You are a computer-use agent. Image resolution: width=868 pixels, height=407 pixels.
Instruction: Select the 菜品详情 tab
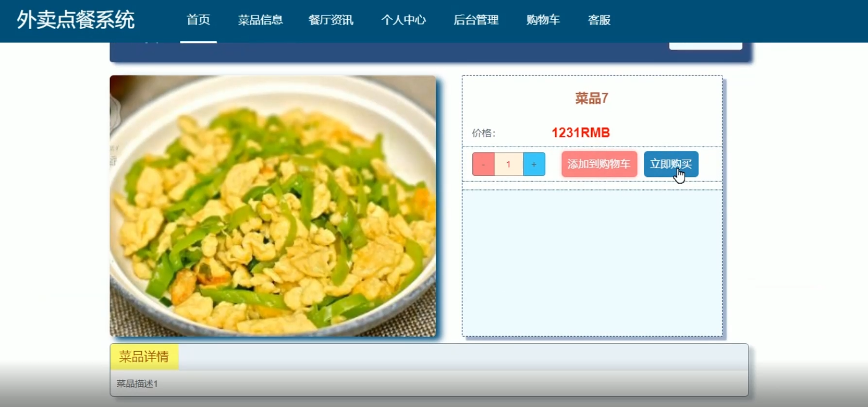click(x=144, y=357)
